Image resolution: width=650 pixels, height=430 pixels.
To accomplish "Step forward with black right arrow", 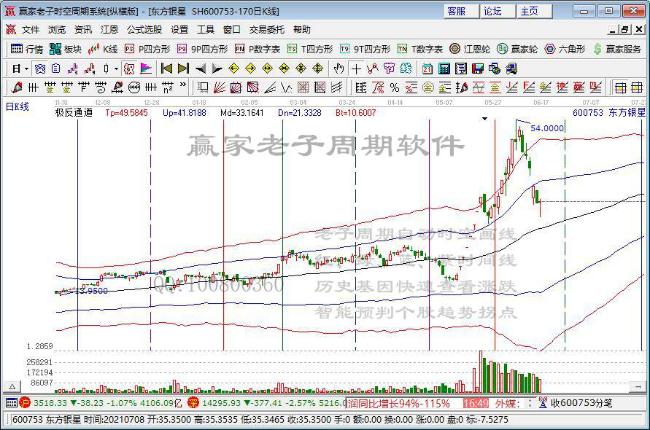I will pos(217,69).
